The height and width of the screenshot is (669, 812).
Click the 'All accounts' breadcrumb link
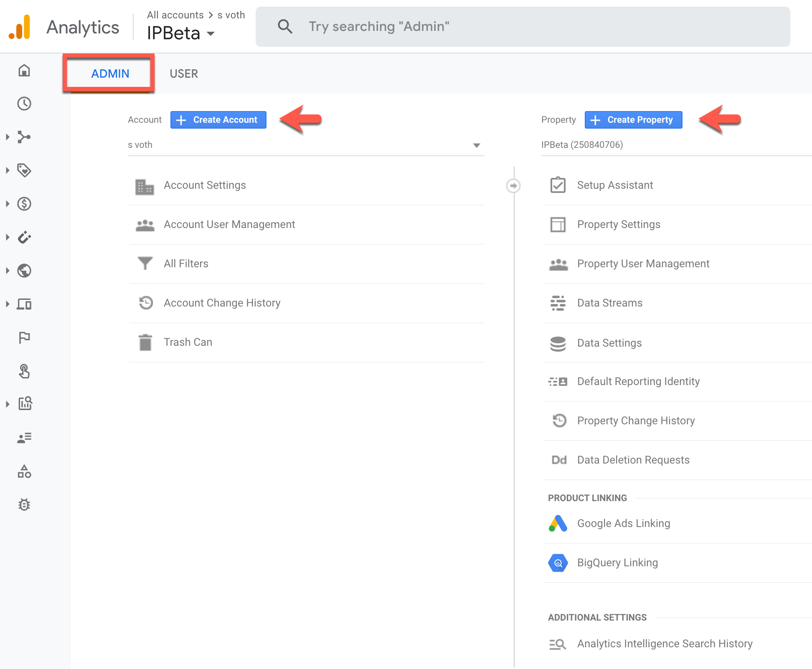coord(175,15)
